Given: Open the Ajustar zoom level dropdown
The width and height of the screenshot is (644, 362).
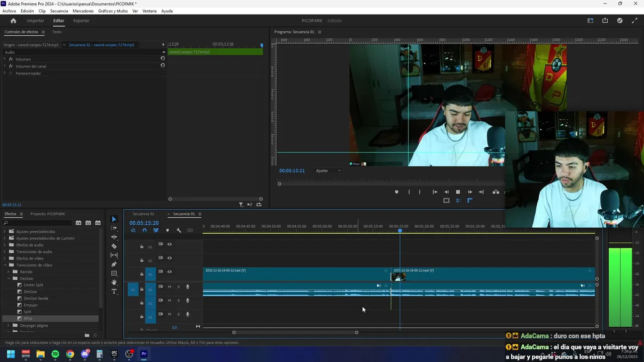Looking at the screenshot, I should click(329, 170).
